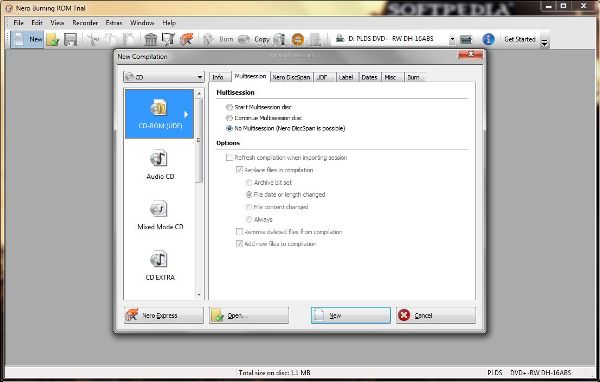Click compilation list scroll down arrow
The image size is (600, 382).
199,295
